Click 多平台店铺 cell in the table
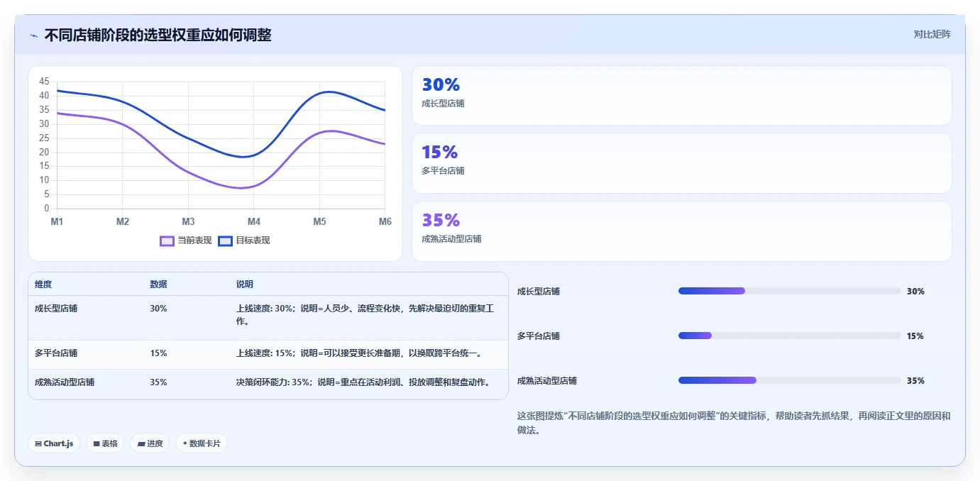This screenshot has width=980, height=481. point(56,353)
